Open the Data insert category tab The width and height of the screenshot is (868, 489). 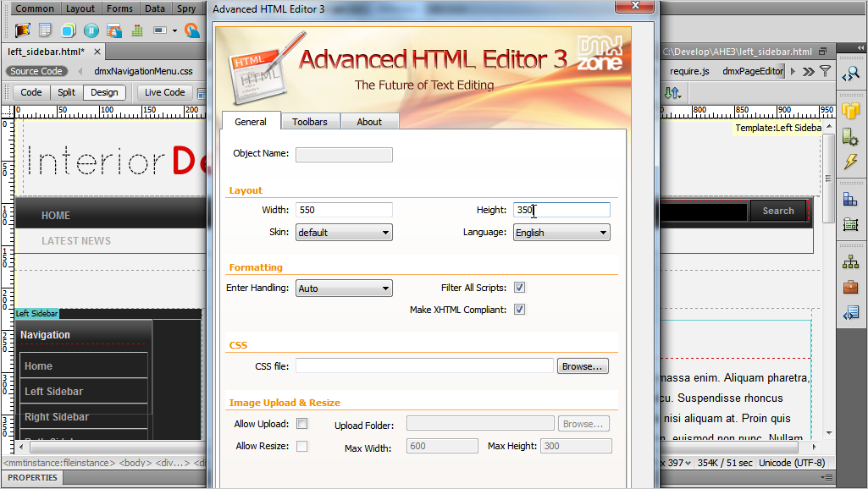click(155, 8)
